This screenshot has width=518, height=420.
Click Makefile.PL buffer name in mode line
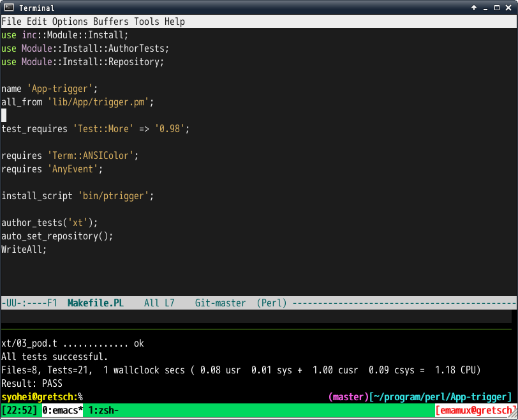pyautogui.click(x=96, y=303)
